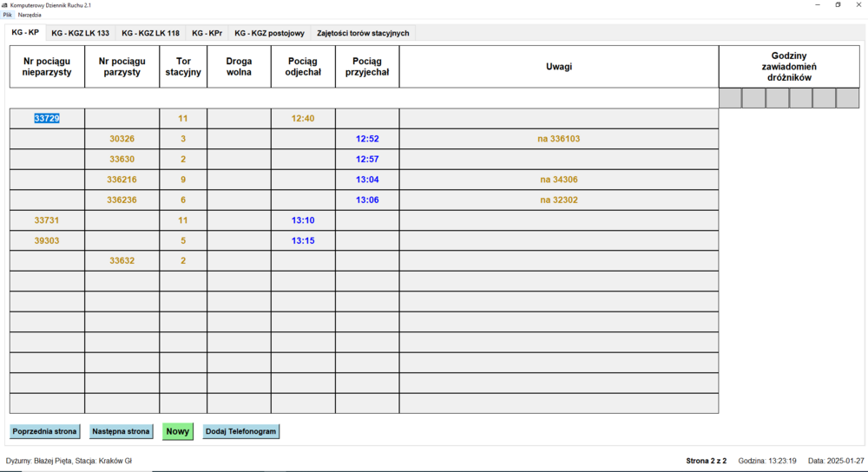868x472 pixels.
Task: Click the first grey dróżników notification box
Action: click(730, 98)
